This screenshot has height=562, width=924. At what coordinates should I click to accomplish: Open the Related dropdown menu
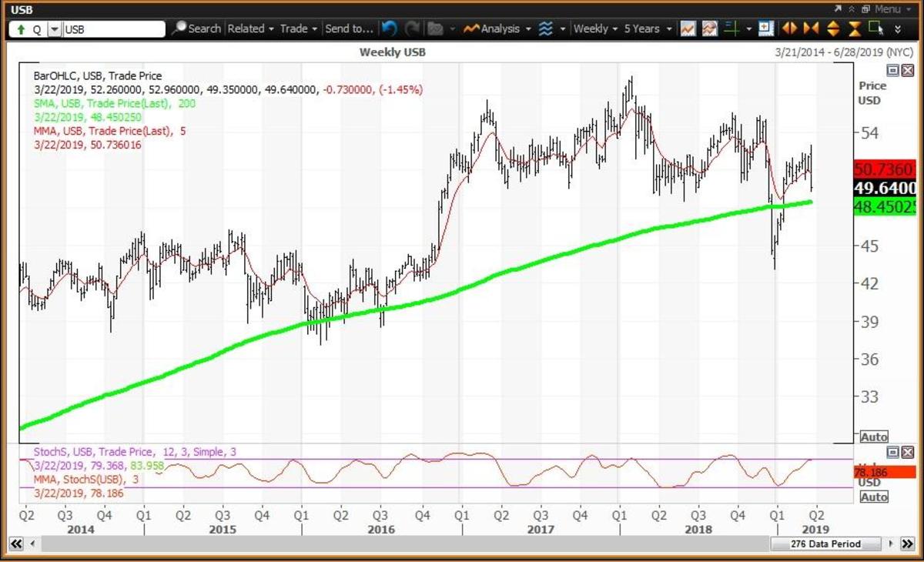click(x=250, y=28)
